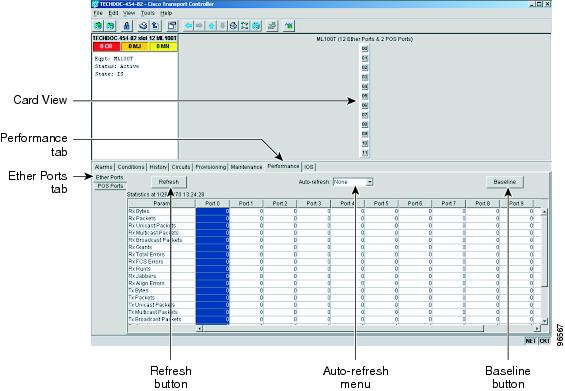The height and width of the screenshot is (391, 565).
Task: Click the print icon in toolbar
Action: coord(143,26)
